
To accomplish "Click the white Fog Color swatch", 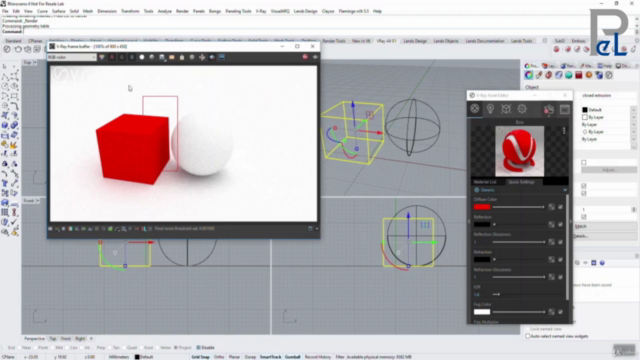I will tap(482, 312).
